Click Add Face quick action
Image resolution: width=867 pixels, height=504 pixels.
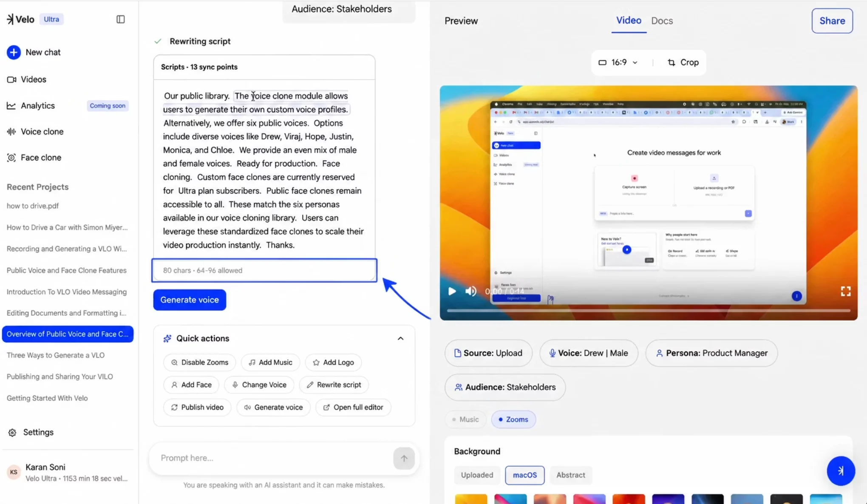pyautogui.click(x=191, y=385)
